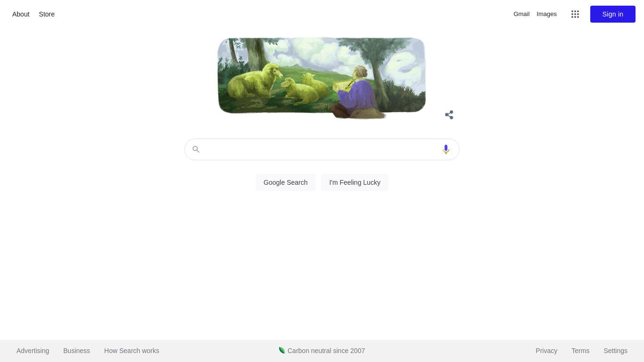
Task: Click I'm Feeling Lucky button
Action: pyautogui.click(x=355, y=182)
